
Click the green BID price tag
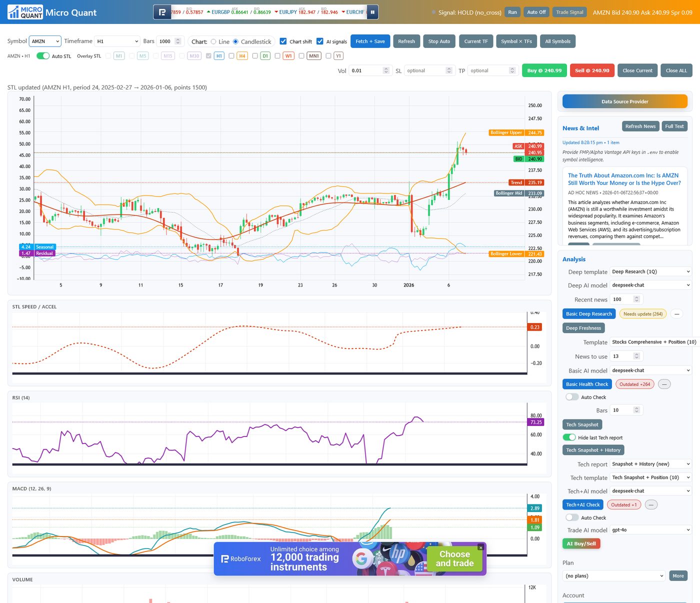[x=528, y=159]
